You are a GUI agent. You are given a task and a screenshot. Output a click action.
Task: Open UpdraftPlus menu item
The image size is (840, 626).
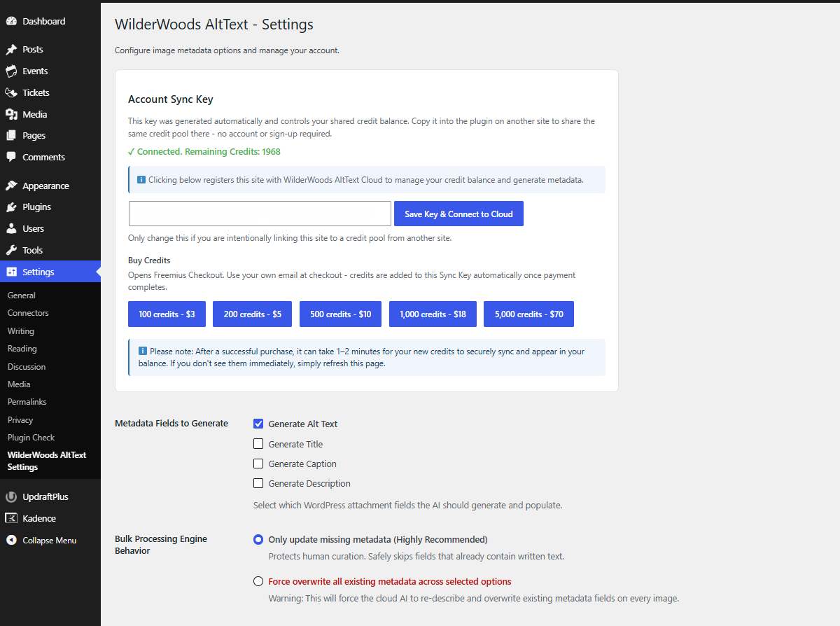pyautogui.click(x=50, y=497)
